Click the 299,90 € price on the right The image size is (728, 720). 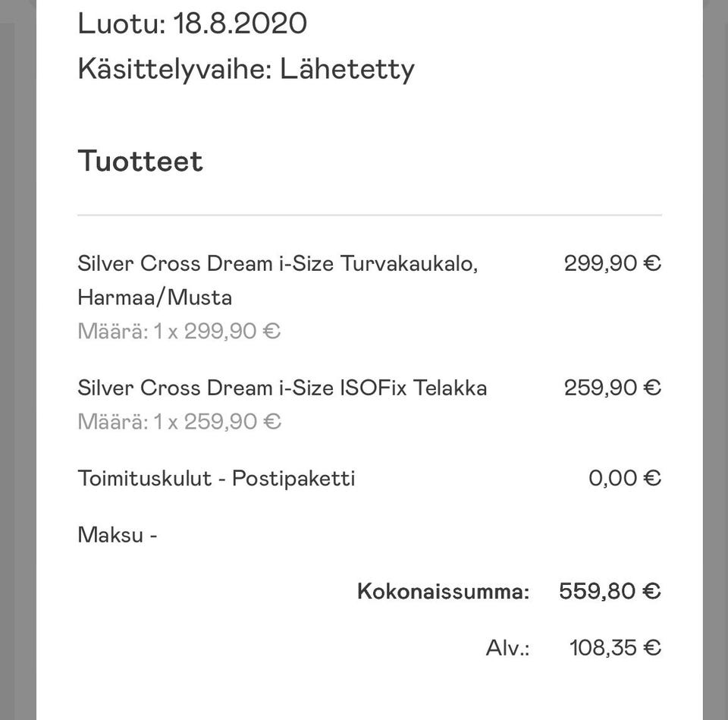coord(612,263)
